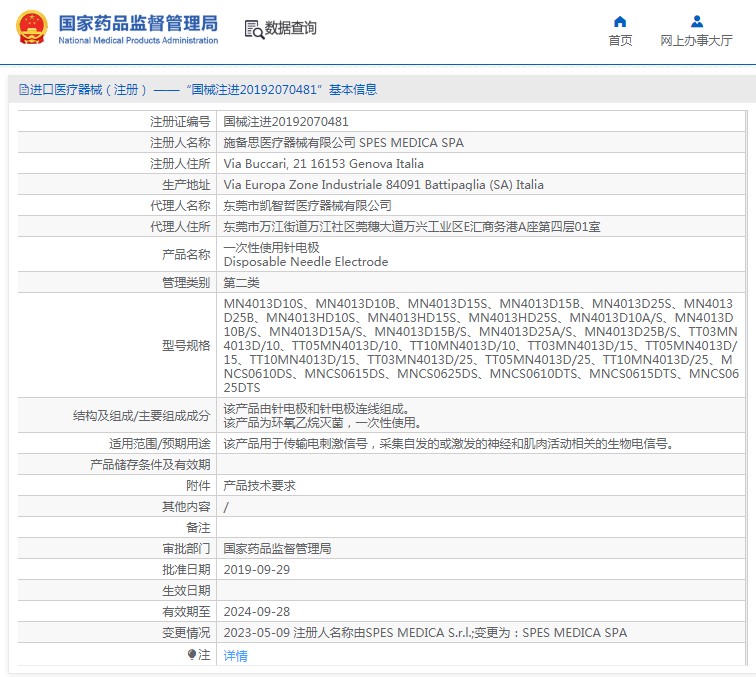Screen dimensions: 756x677
Task: Click the 有效期至 label
Action: [x=186, y=612]
